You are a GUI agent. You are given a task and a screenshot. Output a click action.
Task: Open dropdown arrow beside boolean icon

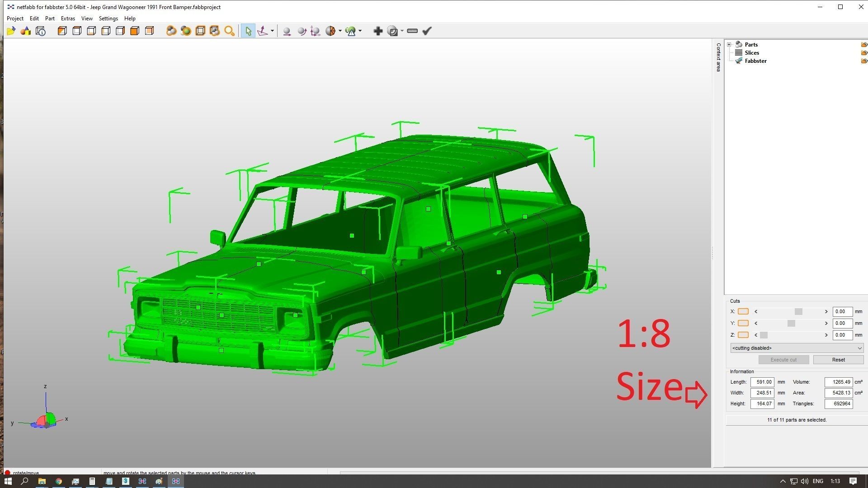(402, 31)
